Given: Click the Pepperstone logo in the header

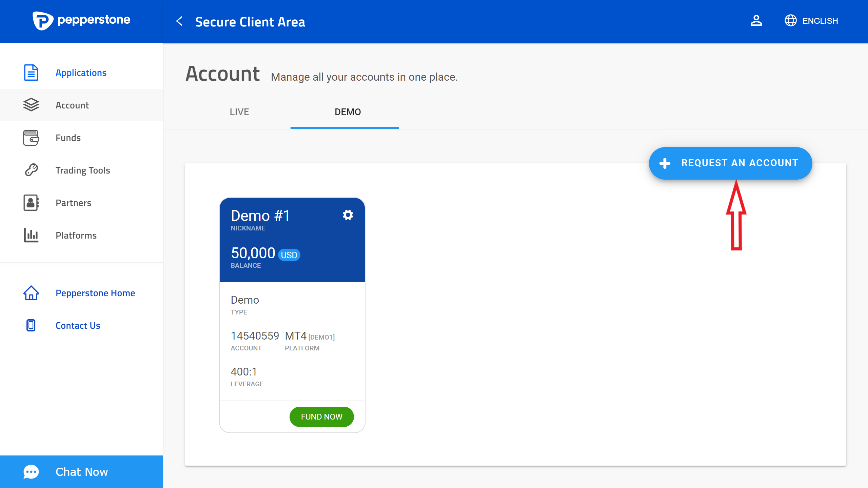Looking at the screenshot, I should (81, 21).
